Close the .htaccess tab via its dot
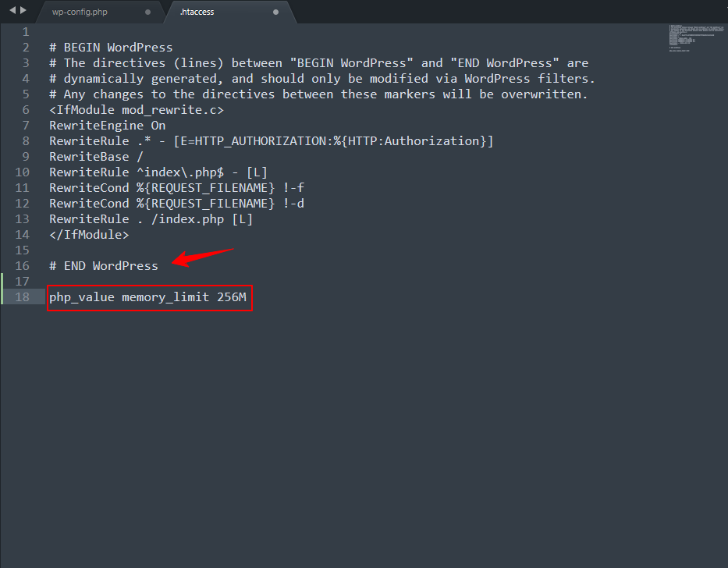 click(275, 12)
